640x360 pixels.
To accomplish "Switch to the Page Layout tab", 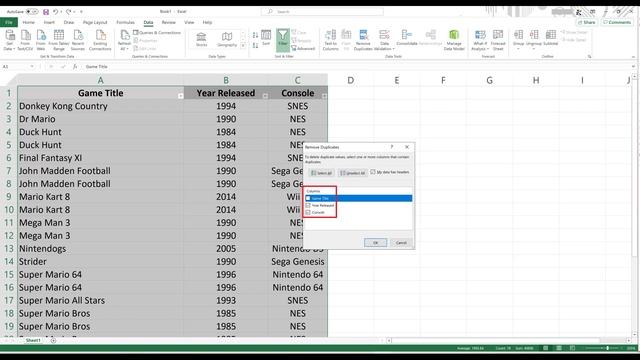I will 95,22.
